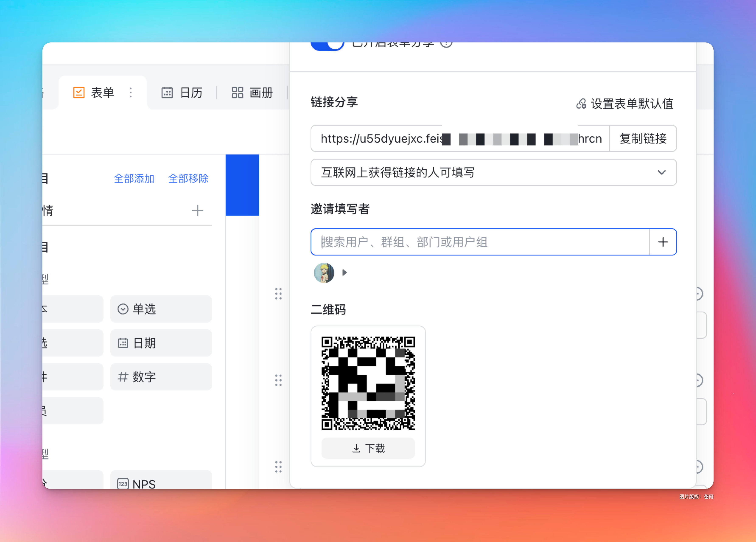Click the invited user's avatar
This screenshot has width=756, height=542.
(324, 273)
